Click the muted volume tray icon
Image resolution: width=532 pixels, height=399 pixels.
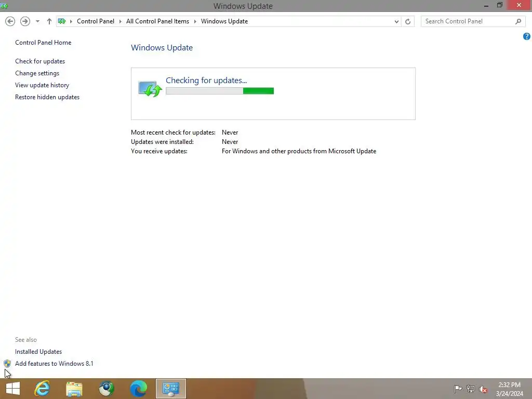point(483,389)
